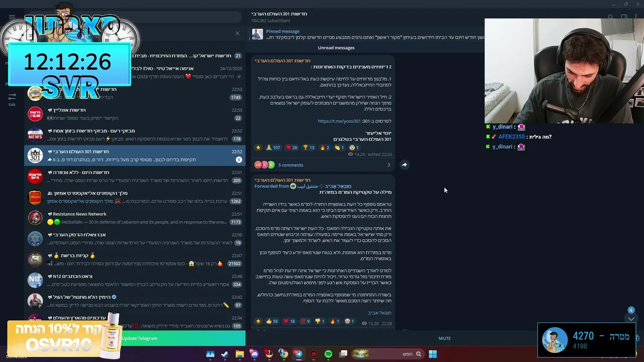
Task: Forward the first message with share arrow
Action: (404, 164)
